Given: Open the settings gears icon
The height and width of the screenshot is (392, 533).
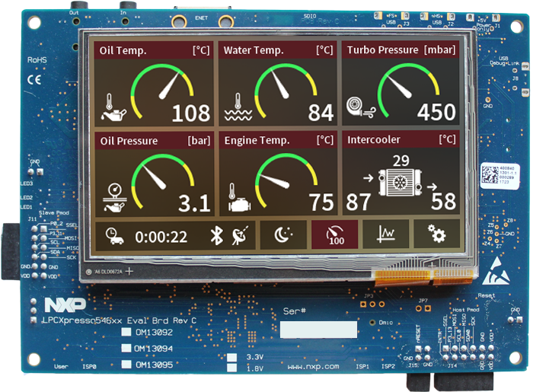Looking at the screenshot, I should coord(436,236).
